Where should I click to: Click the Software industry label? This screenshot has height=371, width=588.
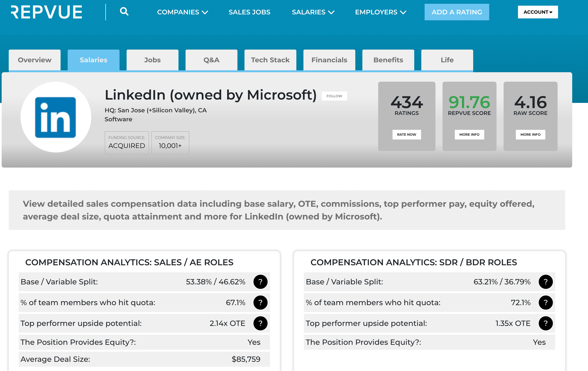coord(118,119)
